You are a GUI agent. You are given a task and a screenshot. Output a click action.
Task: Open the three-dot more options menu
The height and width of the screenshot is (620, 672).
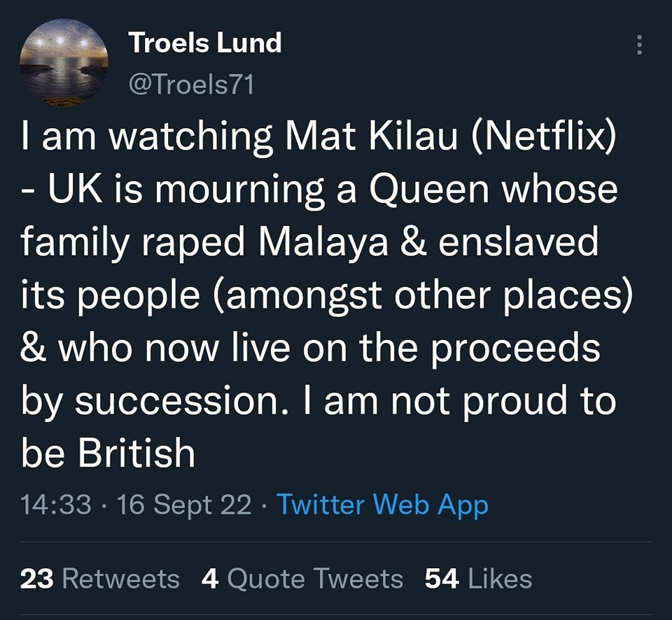tap(639, 45)
